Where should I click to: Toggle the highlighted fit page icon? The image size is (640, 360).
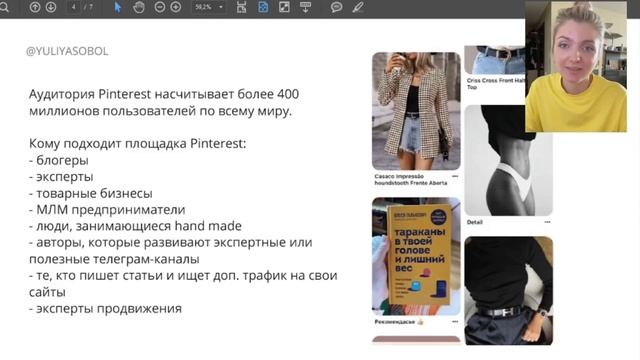(x=263, y=7)
